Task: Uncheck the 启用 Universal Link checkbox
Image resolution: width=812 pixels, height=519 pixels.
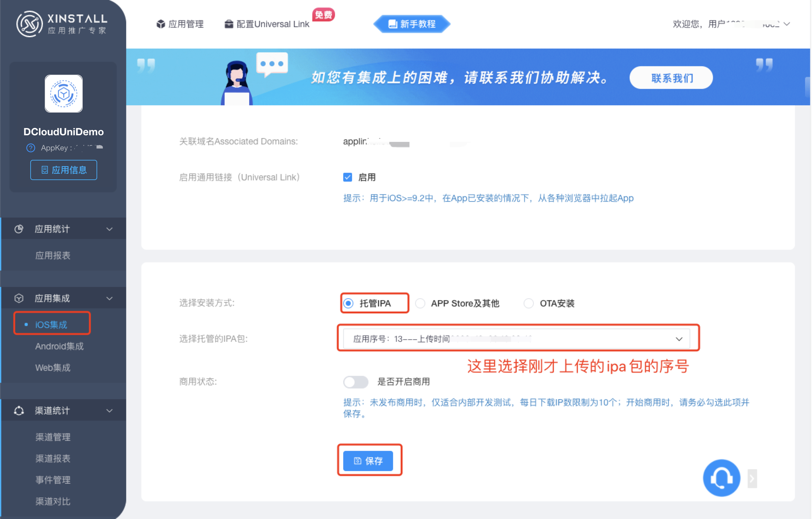Action: [348, 177]
